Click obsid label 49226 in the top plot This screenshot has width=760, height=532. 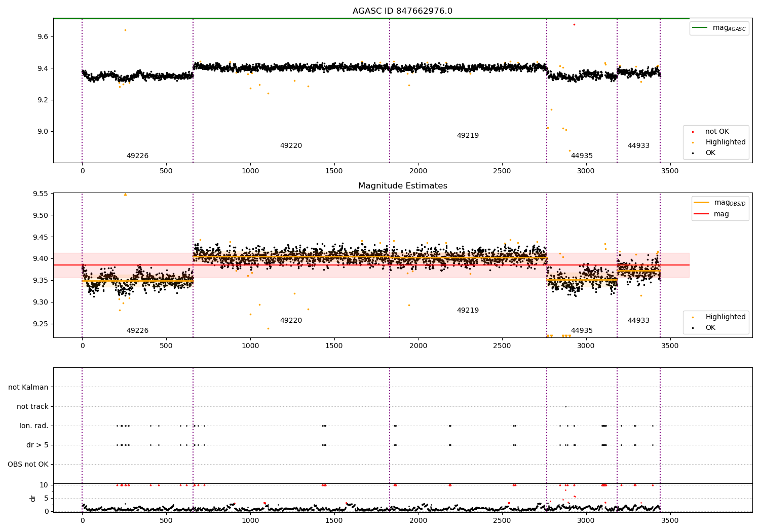pos(137,156)
